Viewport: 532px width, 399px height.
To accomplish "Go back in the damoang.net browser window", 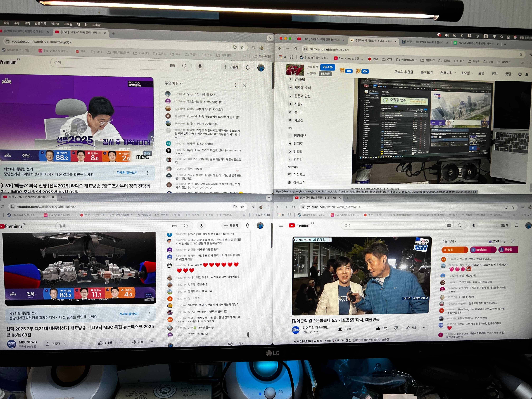I will (280, 48).
